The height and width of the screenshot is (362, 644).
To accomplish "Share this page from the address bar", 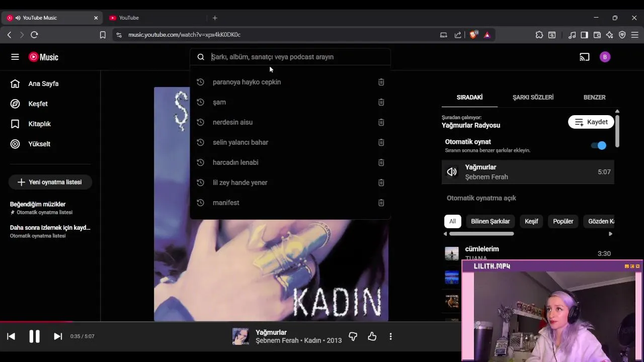I will tap(458, 35).
